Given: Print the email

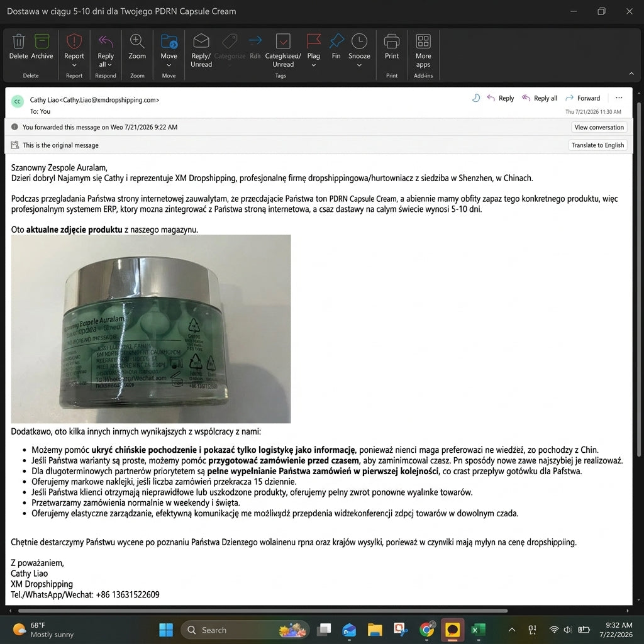Looking at the screenshot, I should 391,47.
